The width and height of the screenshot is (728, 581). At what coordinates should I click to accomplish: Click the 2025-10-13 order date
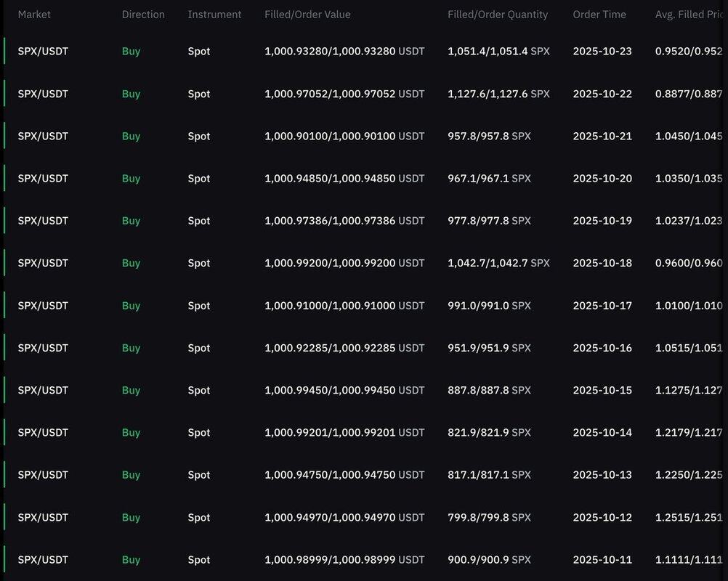[602, 475]
